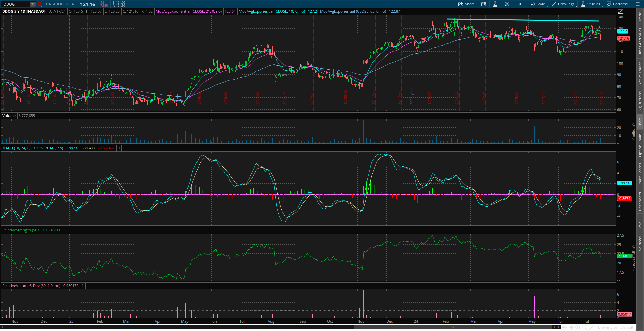This screenshot has height=331, width=644.
Task: Click the -0.8674 MACD histogram bubble
Action: coord(625,199)
